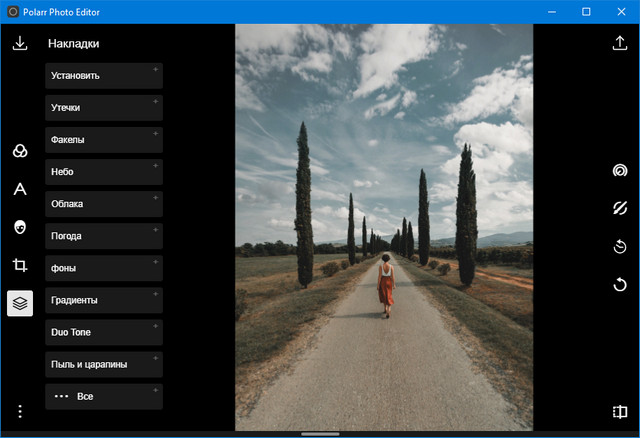Click the undo circular arrow icon
Screen dimensions: 640x438
(x=620, y=284)
